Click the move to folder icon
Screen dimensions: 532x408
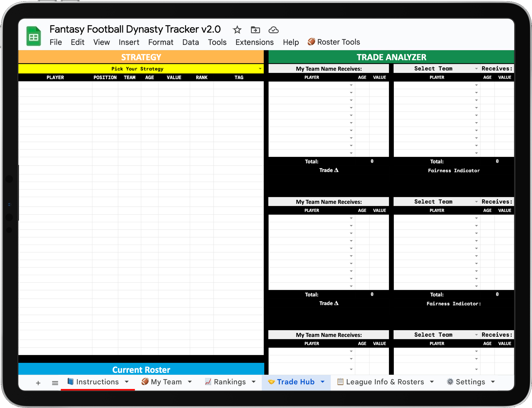[255, 30]
